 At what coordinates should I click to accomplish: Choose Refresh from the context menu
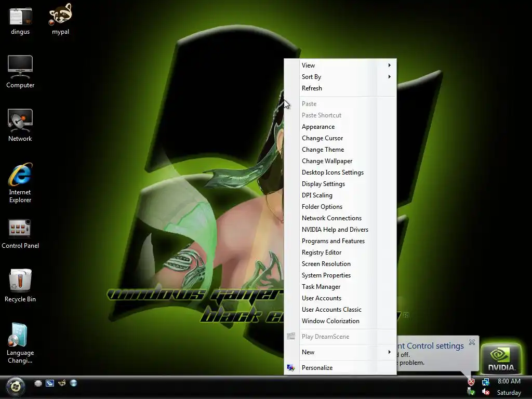(340, 88)
